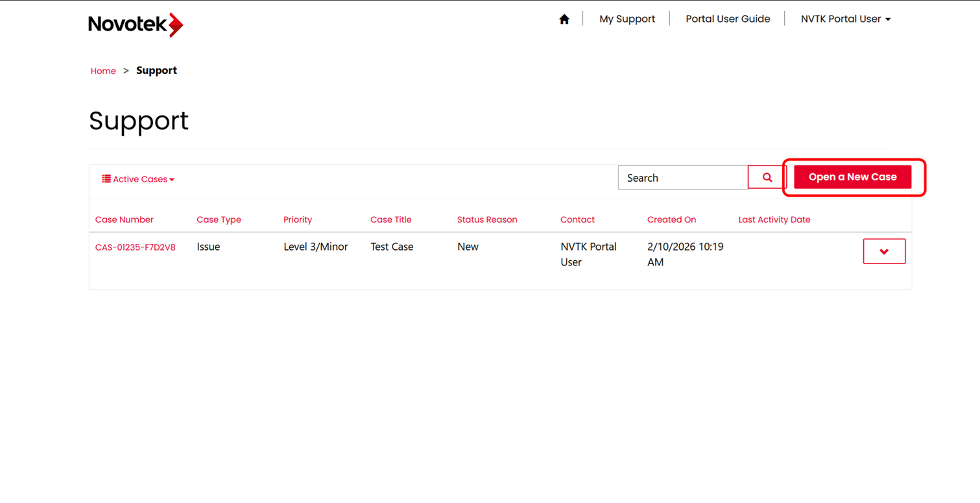
Task: Sort by Status Reason column
Action: click(487, 219)
